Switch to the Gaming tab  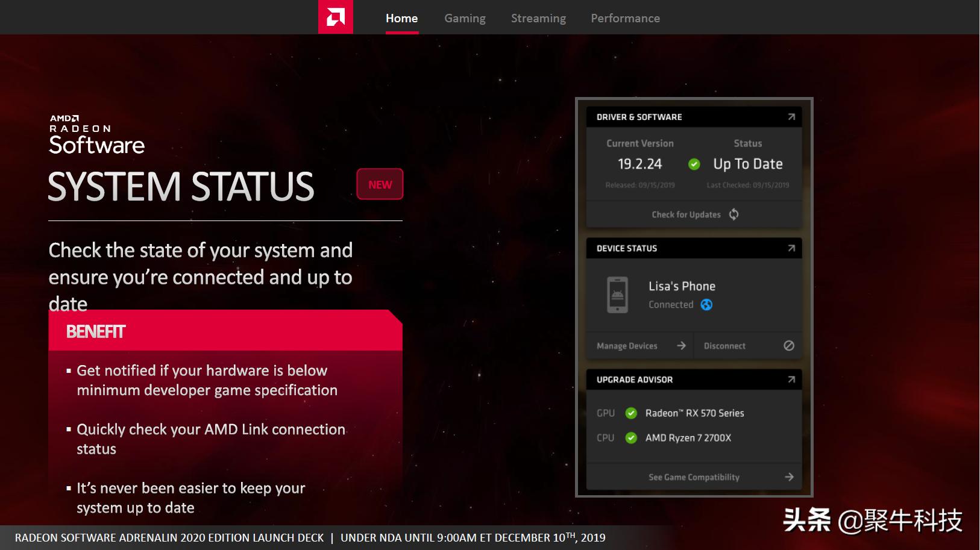pyautogui.click(x=465, y=18)
